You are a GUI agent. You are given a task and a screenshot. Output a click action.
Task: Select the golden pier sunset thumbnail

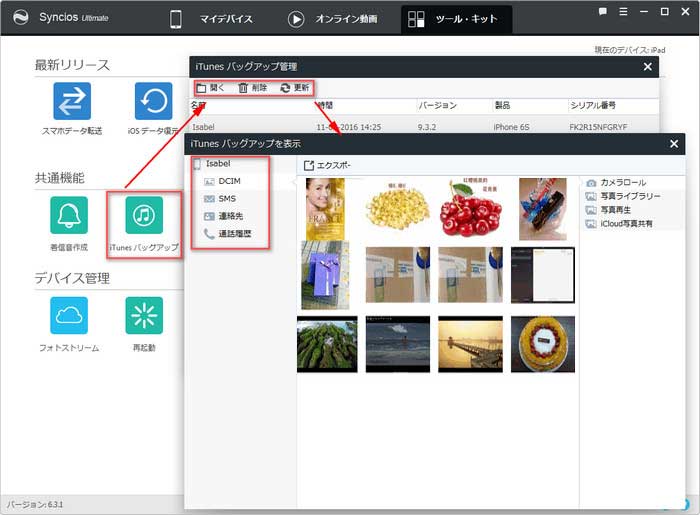470,344
